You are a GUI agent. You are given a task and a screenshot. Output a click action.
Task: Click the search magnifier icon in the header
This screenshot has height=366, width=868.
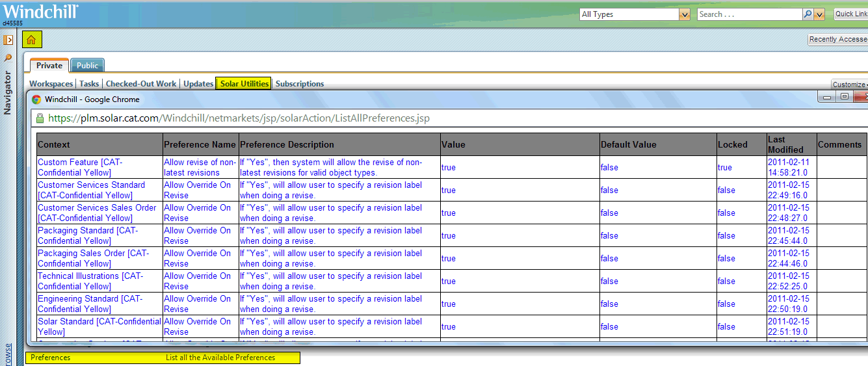point(808,14)
